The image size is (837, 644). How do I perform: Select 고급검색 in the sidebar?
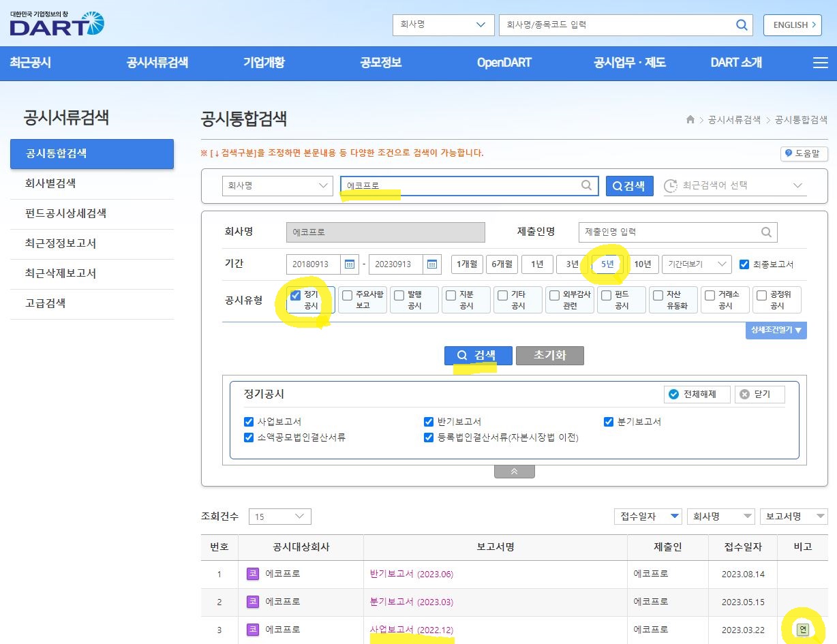click(92, 303)
